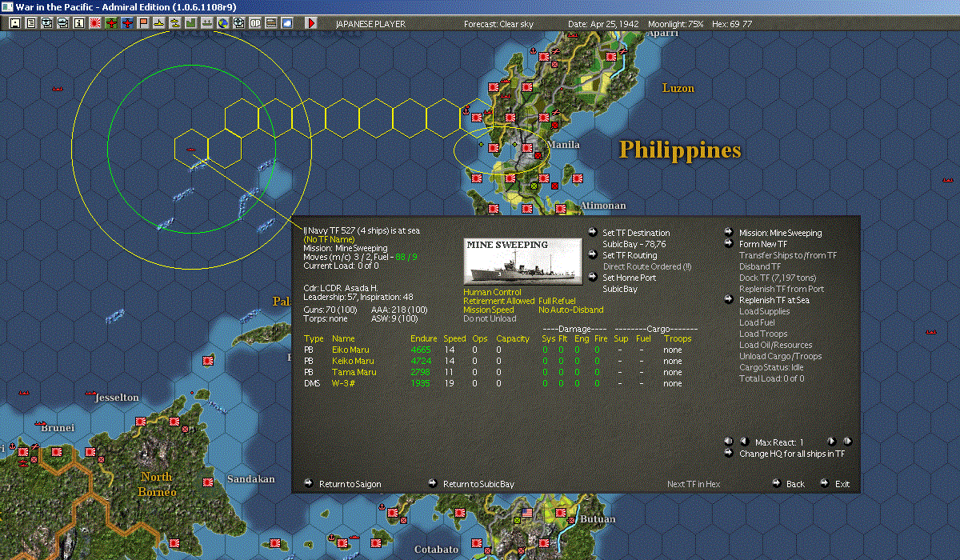Click the Endure column header
Viewport: 960px width, 560px height.
tap(424, 338)
